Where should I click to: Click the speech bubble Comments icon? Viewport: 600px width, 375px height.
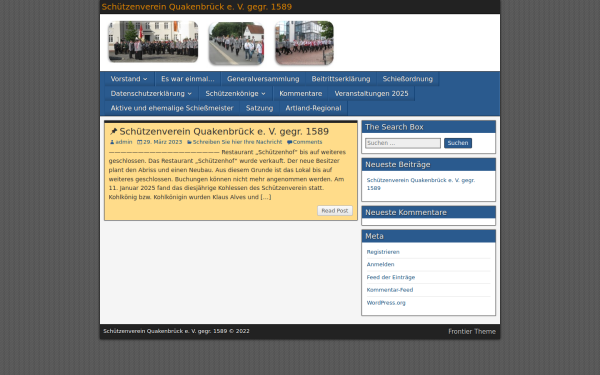pyautogui.click(x=289, y=142)
